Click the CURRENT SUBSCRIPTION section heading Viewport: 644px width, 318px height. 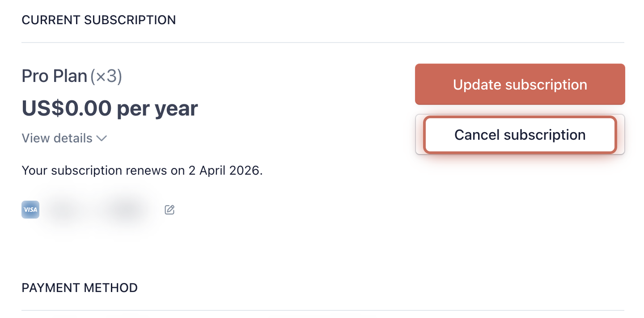(99, 20)
